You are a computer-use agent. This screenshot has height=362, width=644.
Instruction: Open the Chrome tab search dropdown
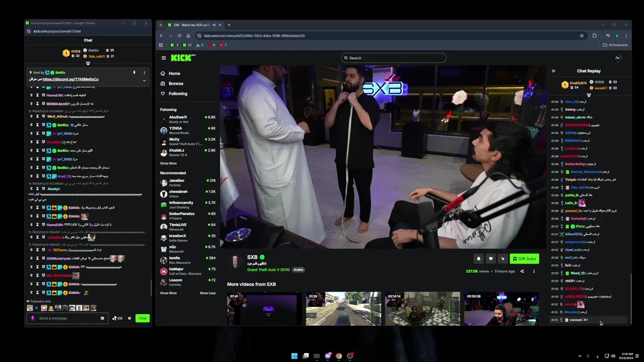point(161,25)
